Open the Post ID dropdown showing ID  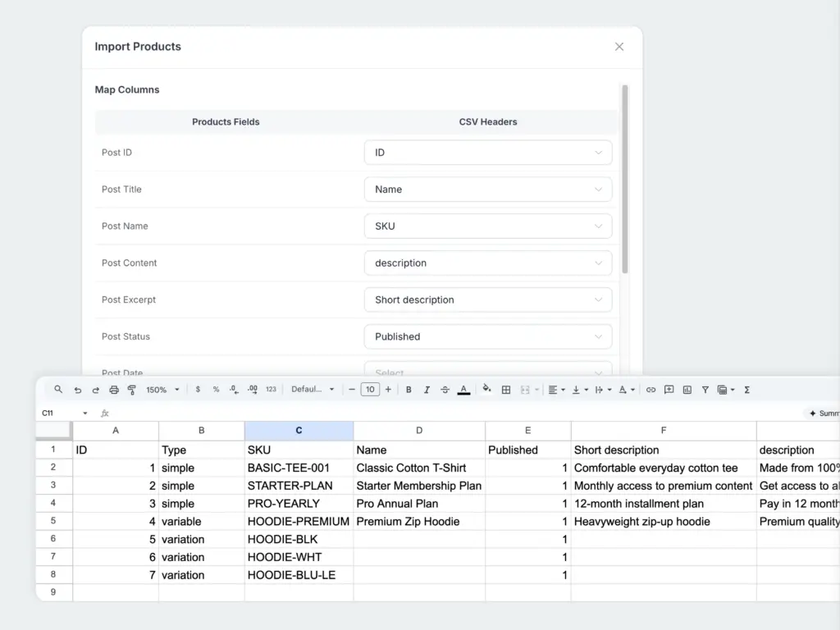click(x=488, y=153)
